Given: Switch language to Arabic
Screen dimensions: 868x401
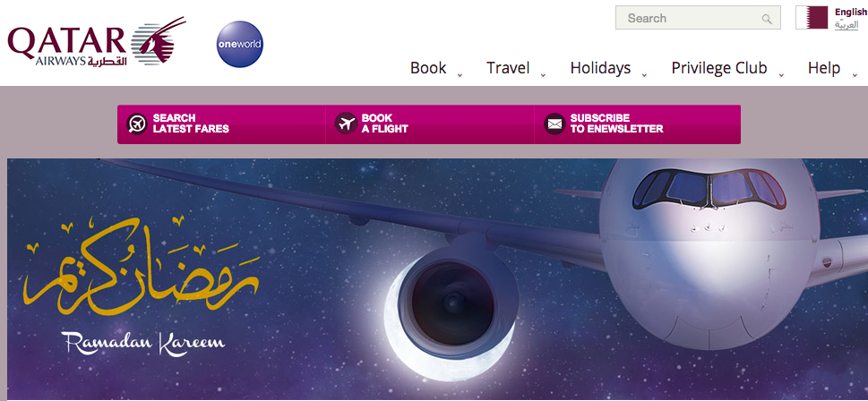Looking at the screenshot, I should [x=847, y=25].
